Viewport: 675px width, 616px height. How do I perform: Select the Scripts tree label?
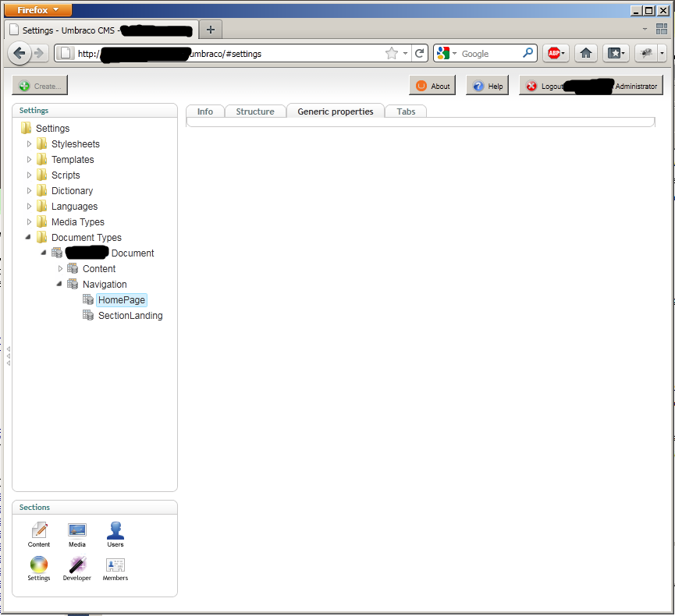coord(66,175)
